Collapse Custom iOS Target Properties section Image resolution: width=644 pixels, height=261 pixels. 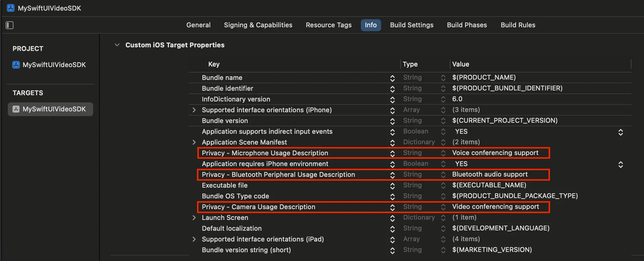point(117,45)
